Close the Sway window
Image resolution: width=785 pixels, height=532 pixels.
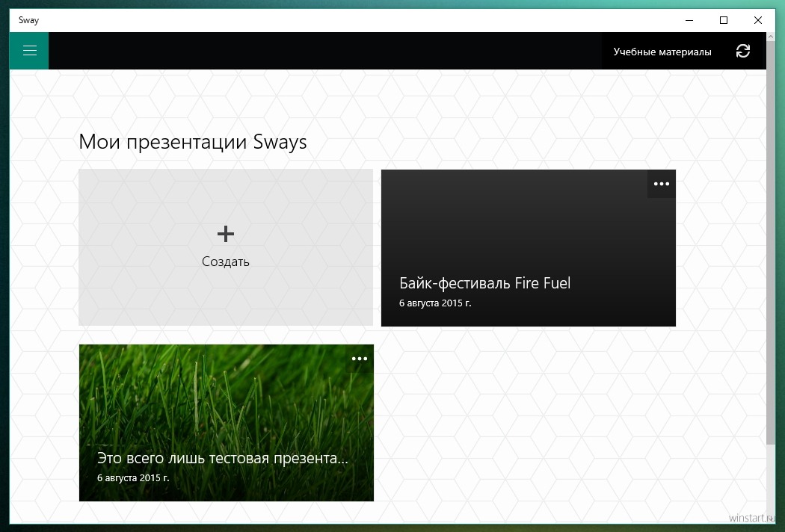[x=758, y=20]
